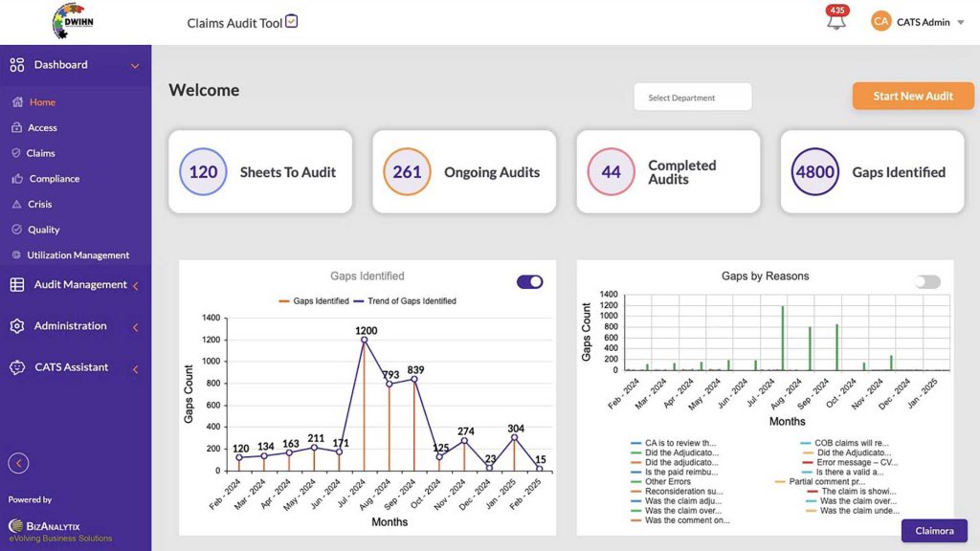Toggle Trend of Gaps Identified legend series
Image resolution: width=980 pixels, height=551 pixels.
click(405, 301)
